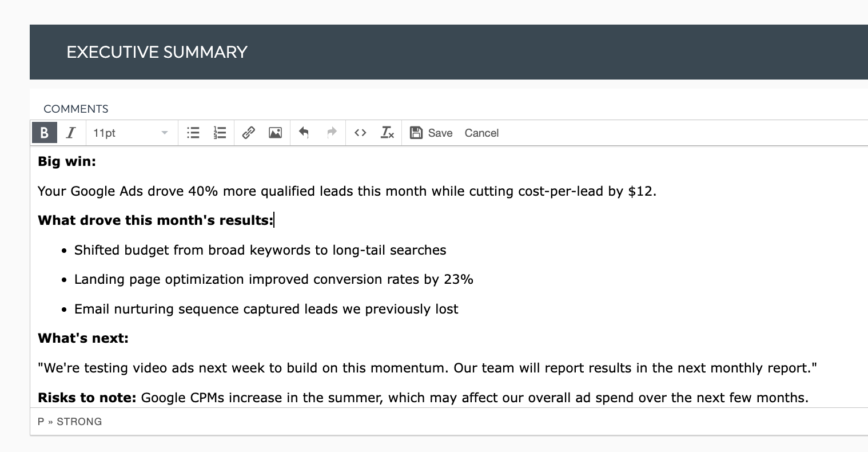This screenshot has height=452, width=868.
Task: Clear formatting from the text
Action: [387, 133]
